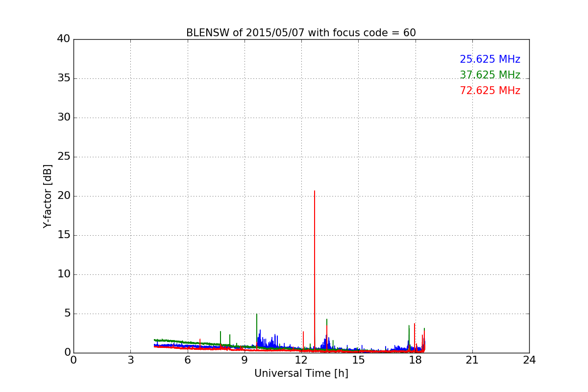Select the 25.625 MHz legend label

[x=490, y=59]
